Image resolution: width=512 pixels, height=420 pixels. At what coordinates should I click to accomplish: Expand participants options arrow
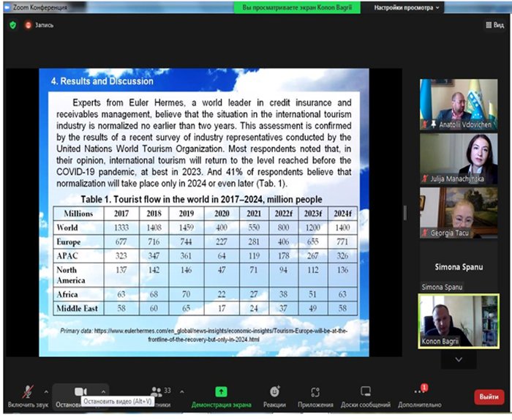(182, 391)
